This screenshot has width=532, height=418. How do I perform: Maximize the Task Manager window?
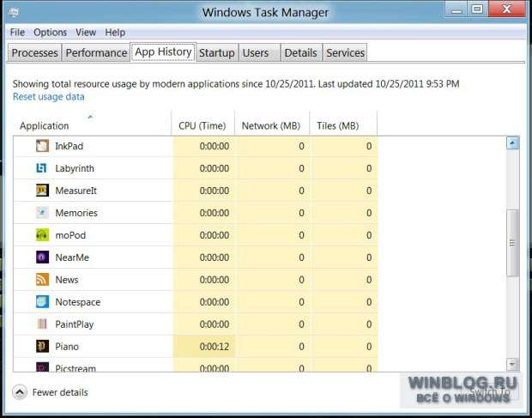tap(478, 9)
